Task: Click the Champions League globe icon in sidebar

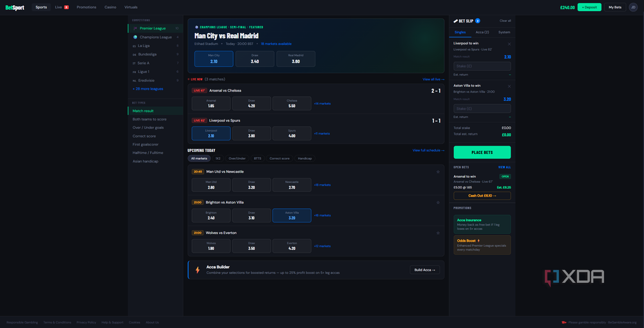Action: [x=135, y=37]
